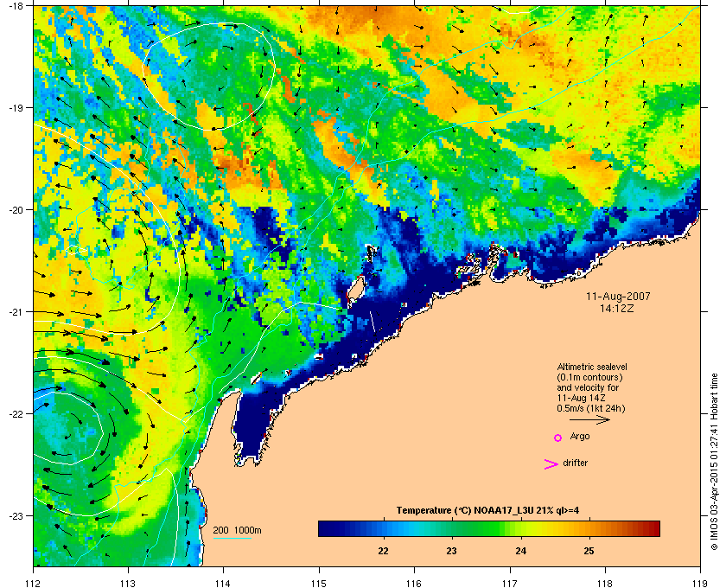
Task: Click dark blue end of temperature colorbar
Action: [328, 528]
